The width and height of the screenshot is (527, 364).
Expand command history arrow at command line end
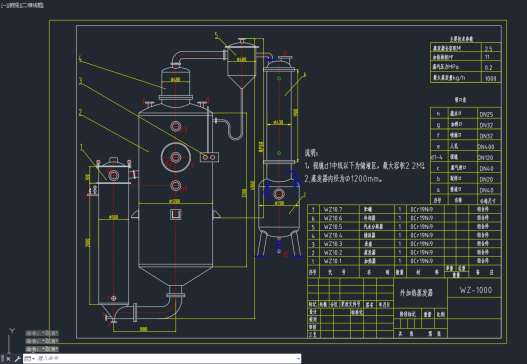pos(298,359)
